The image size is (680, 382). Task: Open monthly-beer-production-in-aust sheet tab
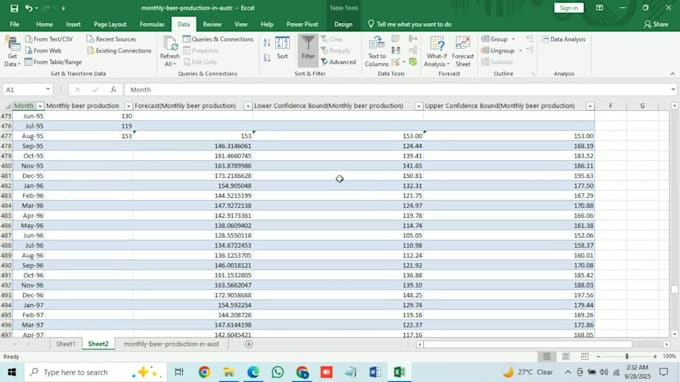[171, 344]
